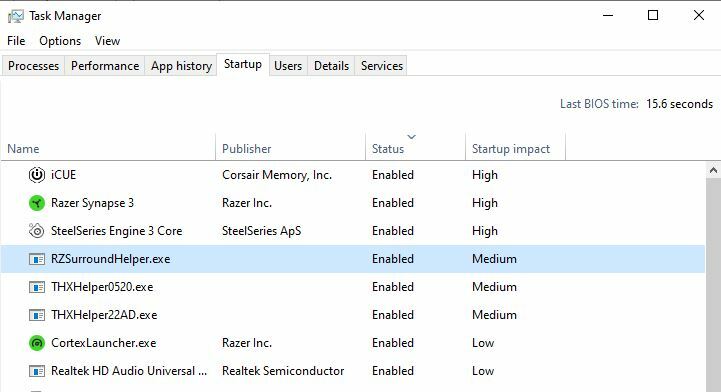Viewport: 721px width, 392px height.
Task: Select the Razer Synapse 3 entry
Action: click(x=92, y=203)
